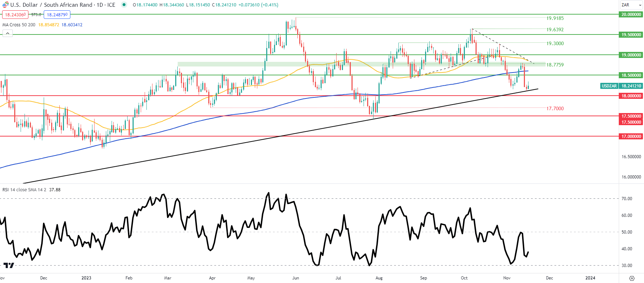The width and height of the screenshot is (644, 283).
Task: Click the red 18.000000 price axis label
Action: click(x=631, y=96)
